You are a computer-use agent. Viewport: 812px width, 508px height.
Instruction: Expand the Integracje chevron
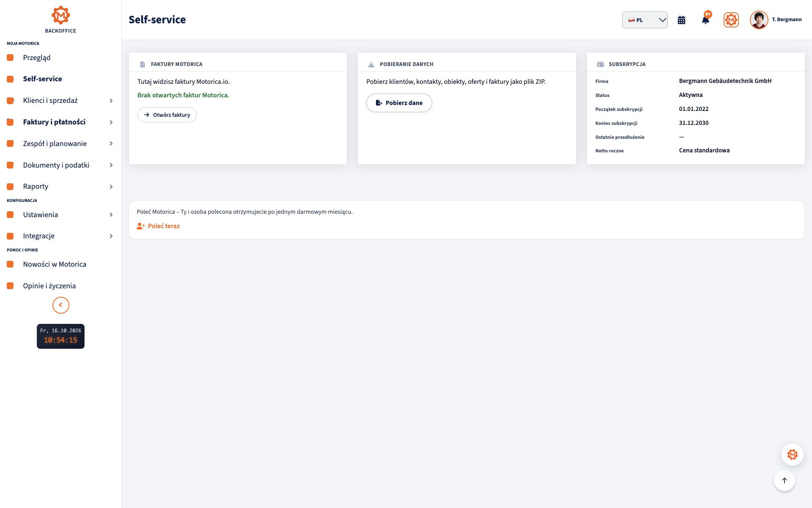tap(111, 236)
